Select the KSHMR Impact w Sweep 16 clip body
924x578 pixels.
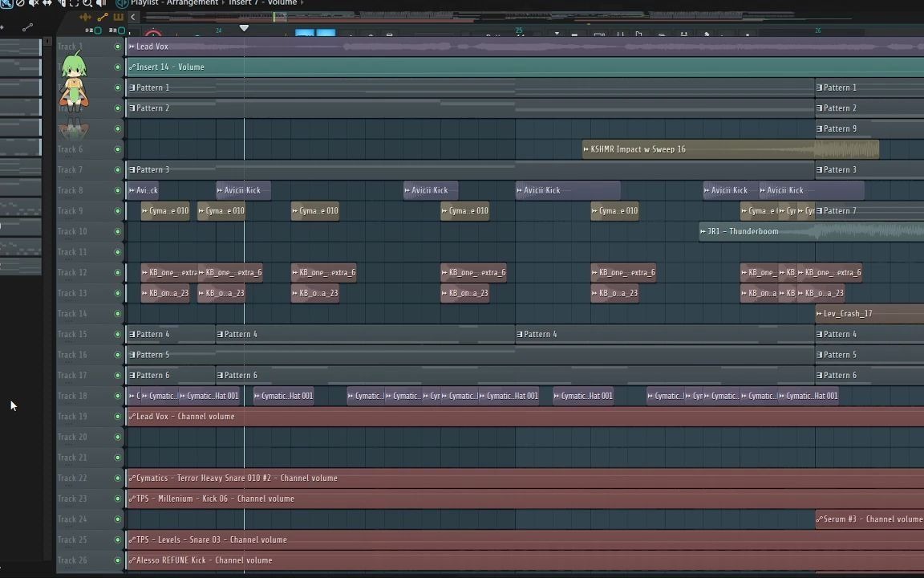click(731, 149)
